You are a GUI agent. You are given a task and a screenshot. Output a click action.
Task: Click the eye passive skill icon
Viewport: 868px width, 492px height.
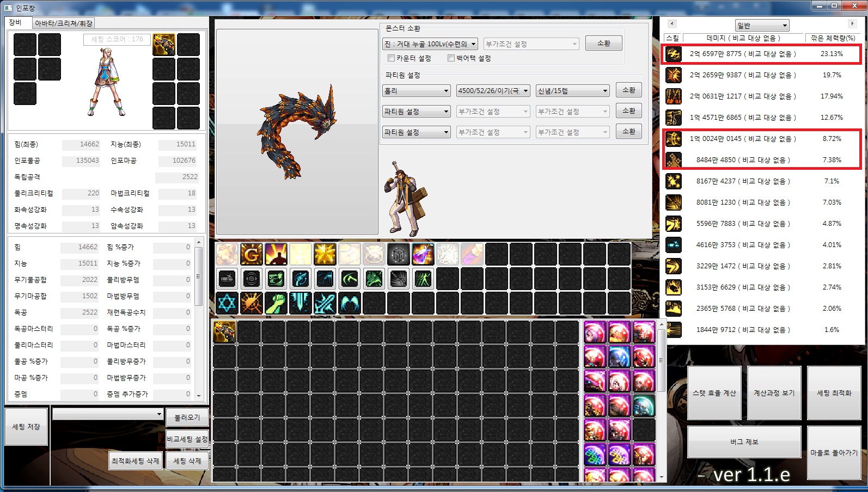252,279
